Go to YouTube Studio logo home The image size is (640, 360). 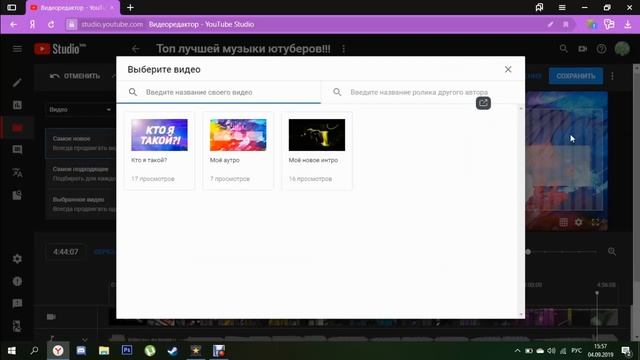(60, 49)
